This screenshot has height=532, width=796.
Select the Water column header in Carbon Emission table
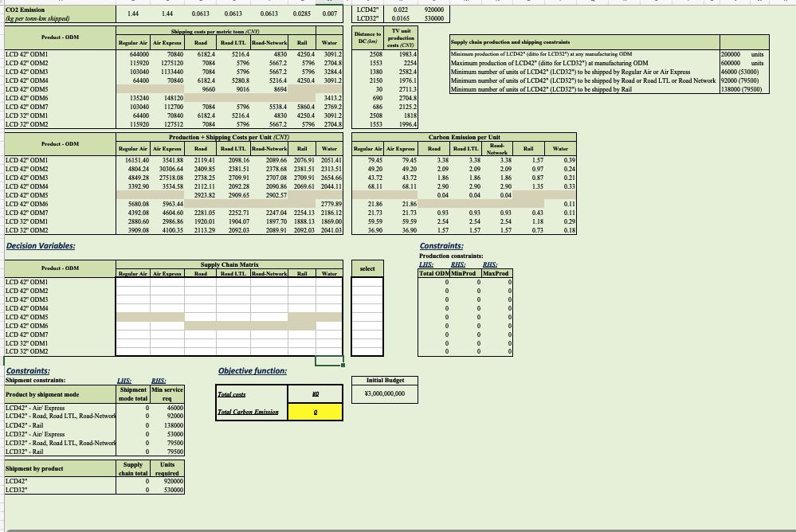[x=561, y=148]
